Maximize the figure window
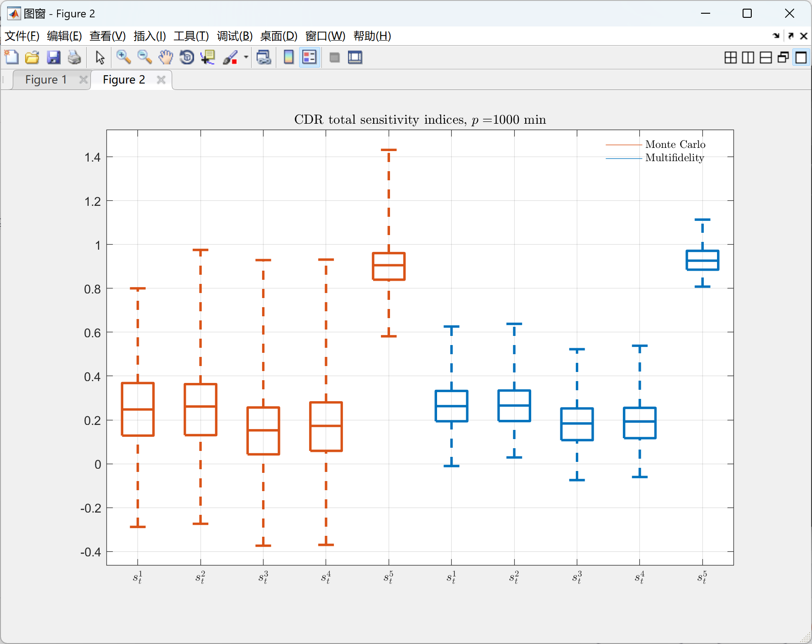 coord(747,14)
